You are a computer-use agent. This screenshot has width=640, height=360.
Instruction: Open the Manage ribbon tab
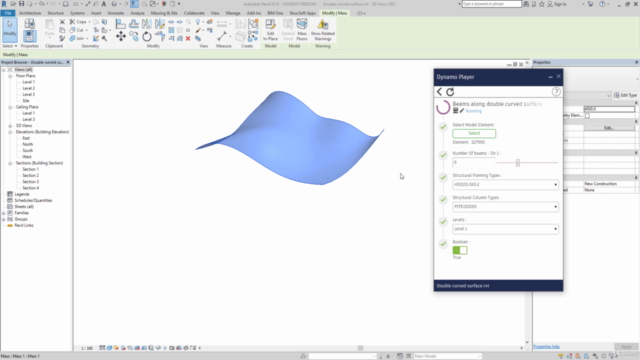tap(233, 13)
